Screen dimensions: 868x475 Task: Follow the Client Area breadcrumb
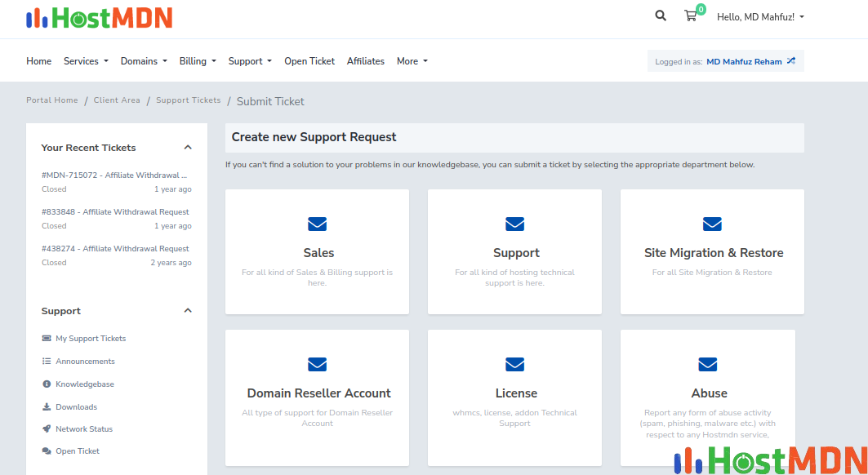point(117,100)
